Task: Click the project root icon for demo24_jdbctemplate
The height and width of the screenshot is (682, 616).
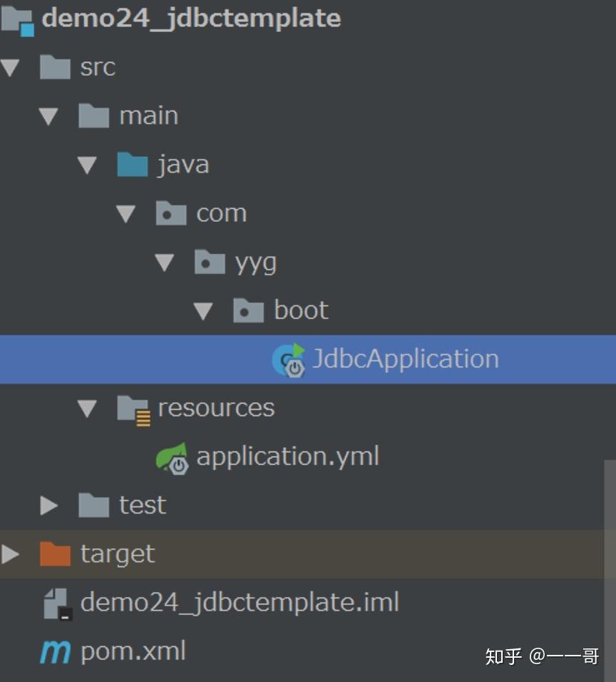Action: click(x=14, y=19)
